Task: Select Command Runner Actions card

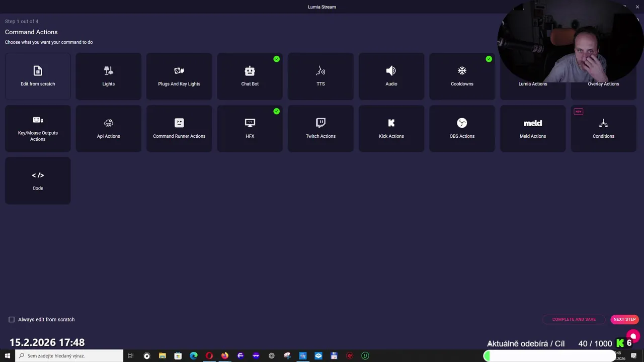Action: [179, 129]
